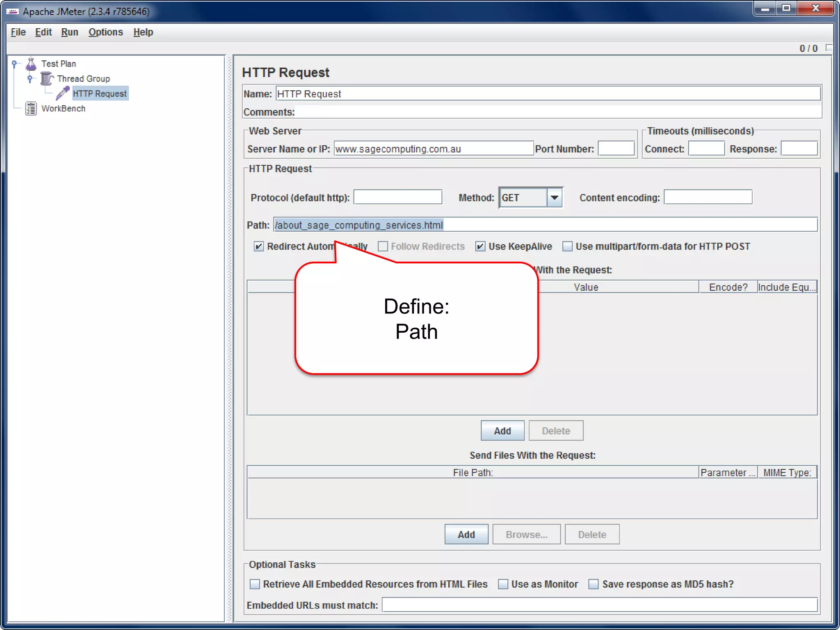840x630 pixels.
Task: Click the HTTP Request pipette icon
Action: tap(62, 93)
